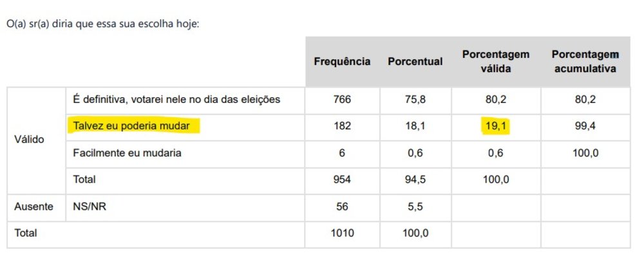The width and height of the screenshot is (644, 258).
Task: Select the NS/NR frequency value 56
Action: tap(342, 207)
